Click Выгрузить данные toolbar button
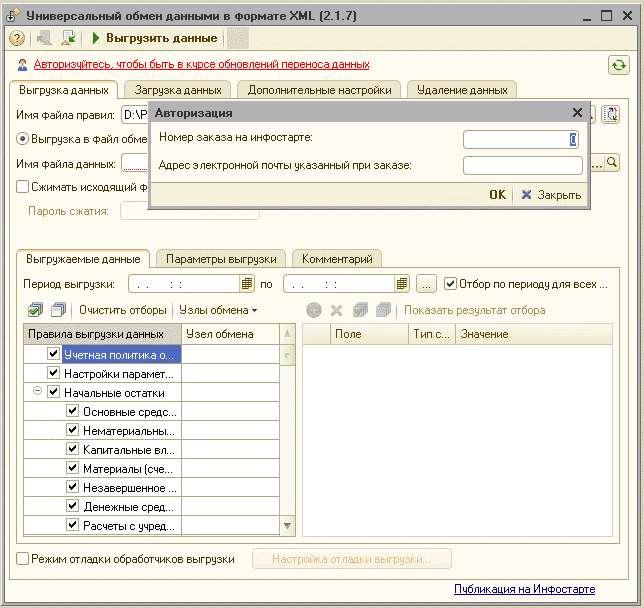The width and height of the screenshot is (644, 608). tap(154, 38)
